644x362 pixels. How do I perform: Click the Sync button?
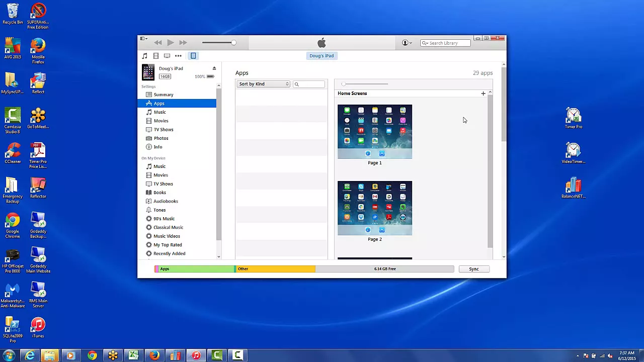point(474,269)
